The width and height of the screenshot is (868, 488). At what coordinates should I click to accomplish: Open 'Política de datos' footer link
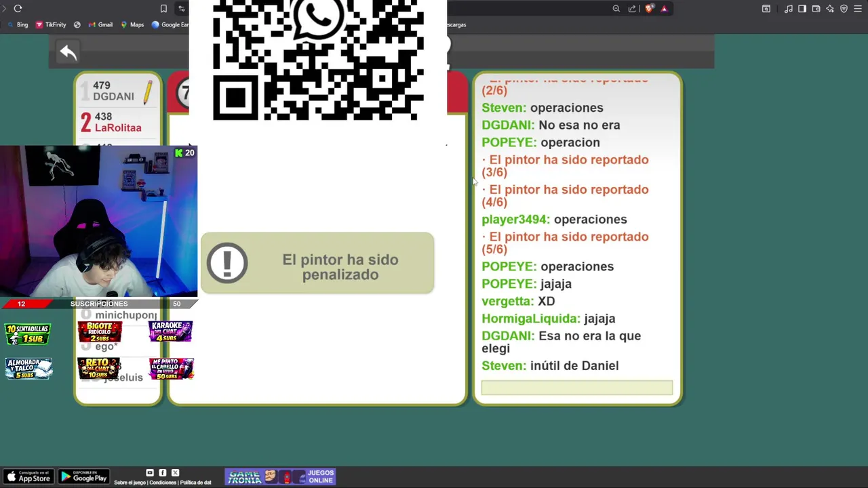[196, 483]
